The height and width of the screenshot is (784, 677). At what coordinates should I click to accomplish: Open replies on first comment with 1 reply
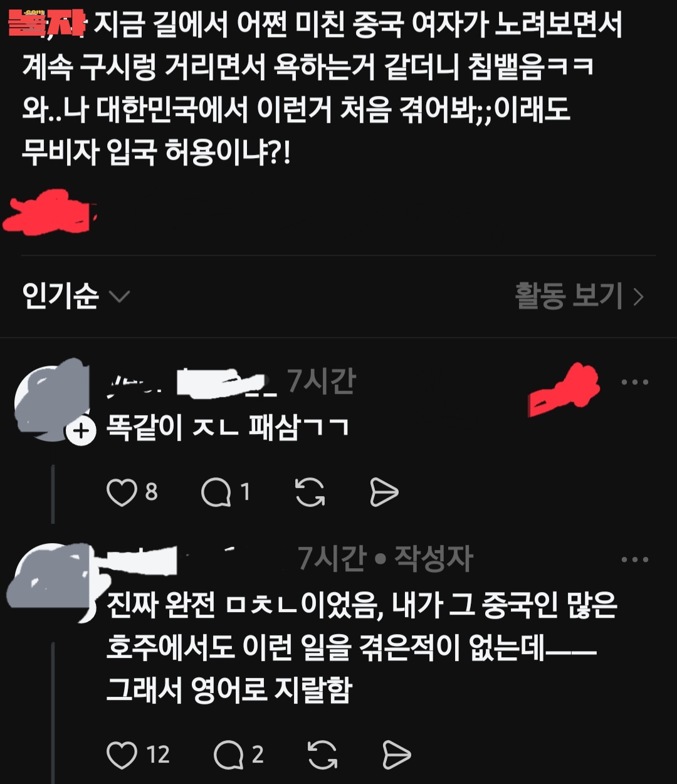[216, 492]
